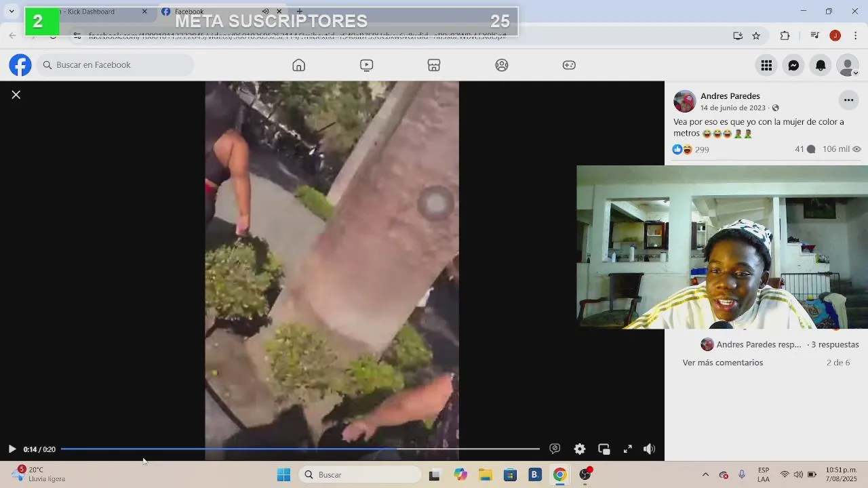
Task: Click the Task View icon on taskbar
Action: tap(434, 475)
